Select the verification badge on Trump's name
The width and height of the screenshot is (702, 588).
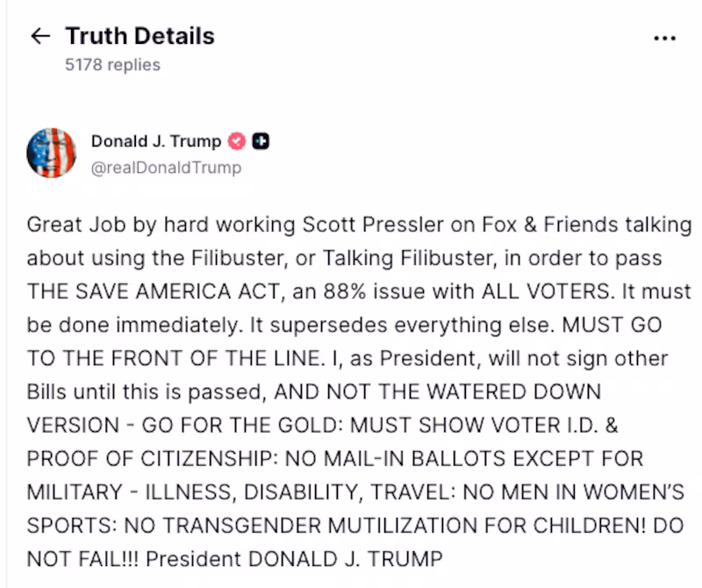[235, 140]
